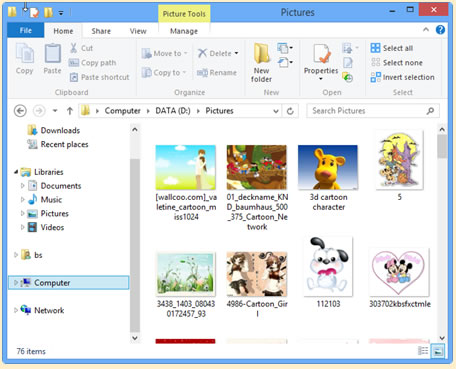Screen dimensions: 456x369
Task: Click Select none
Action: pos(397,63)
